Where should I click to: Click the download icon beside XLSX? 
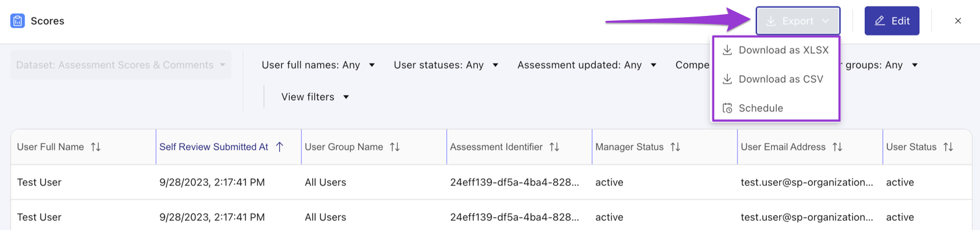click(727, 50)
